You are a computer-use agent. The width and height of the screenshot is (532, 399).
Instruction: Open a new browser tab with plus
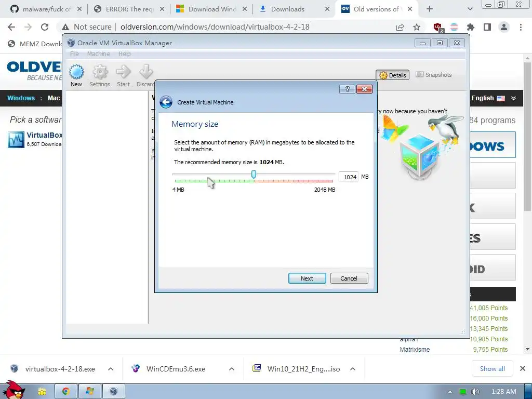(x=430, y=9)
